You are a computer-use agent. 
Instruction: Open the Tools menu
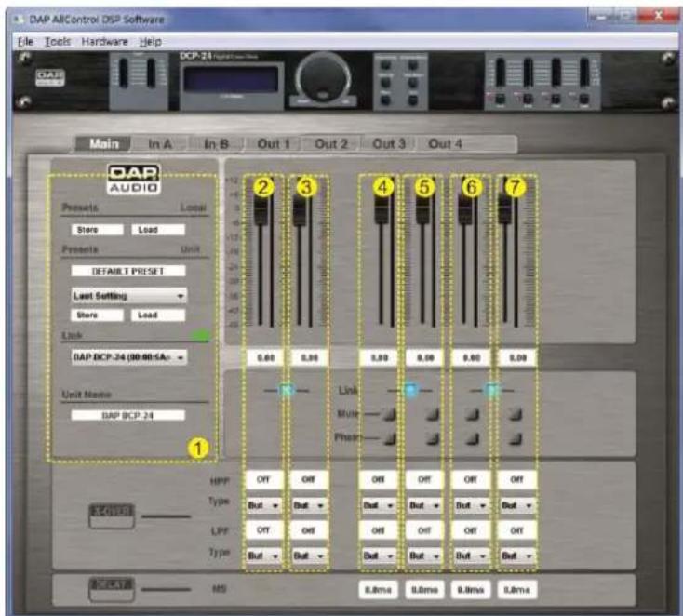pyautogui.click(x=58, y=42)
